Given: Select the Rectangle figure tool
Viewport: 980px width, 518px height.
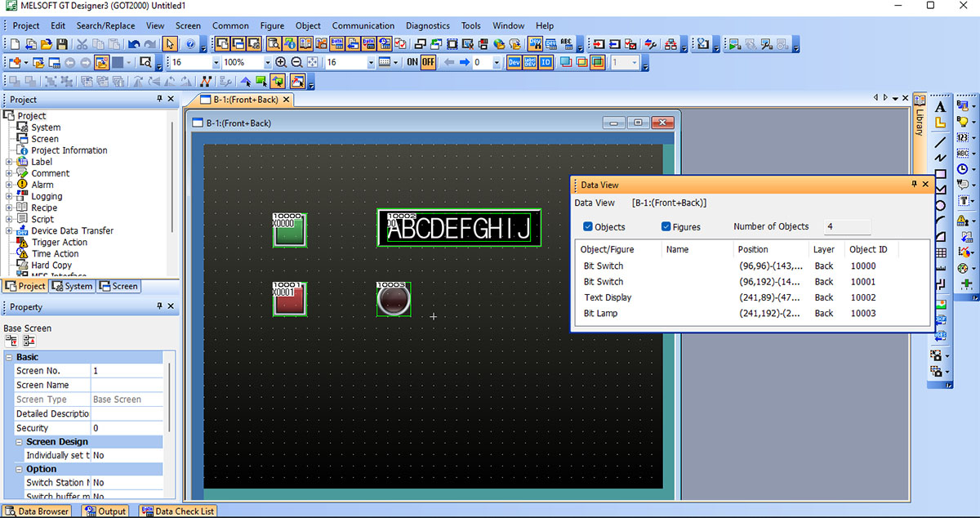Looking at the screenshot, I should point(940,173).
